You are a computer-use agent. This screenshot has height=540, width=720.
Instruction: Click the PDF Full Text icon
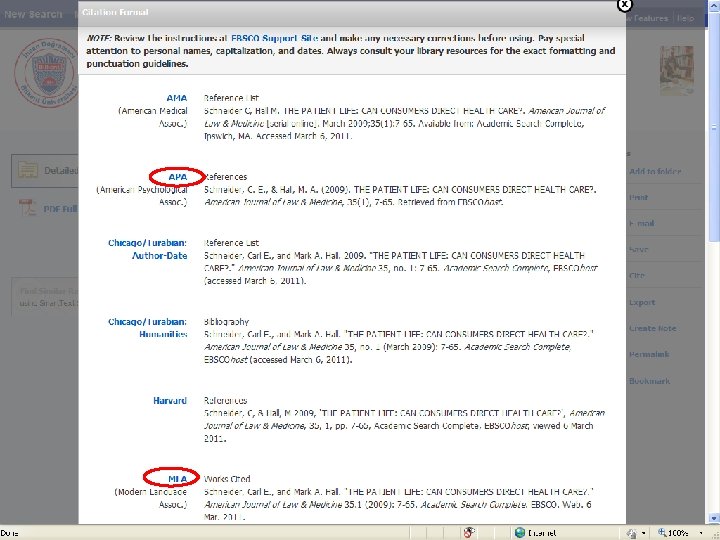(28, 208)
